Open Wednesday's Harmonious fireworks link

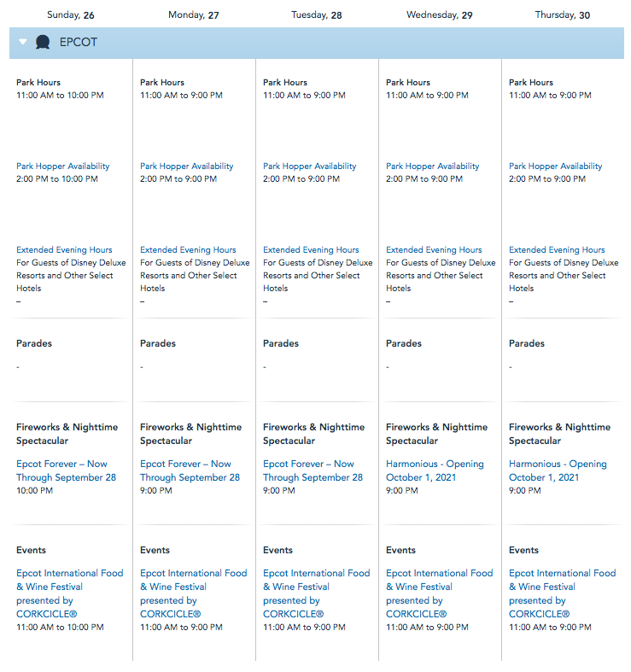pyautogui.click(x=435, y=470)
